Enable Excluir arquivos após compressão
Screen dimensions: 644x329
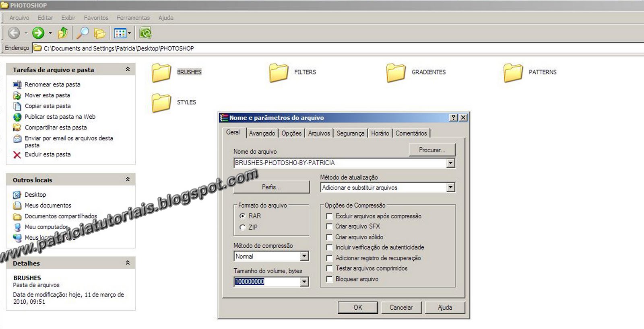329,216
